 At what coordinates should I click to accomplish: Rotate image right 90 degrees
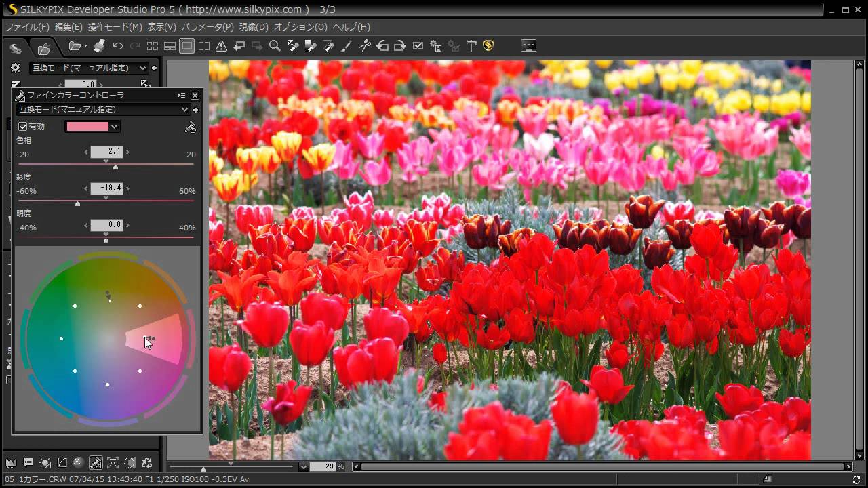pos(400,46)
